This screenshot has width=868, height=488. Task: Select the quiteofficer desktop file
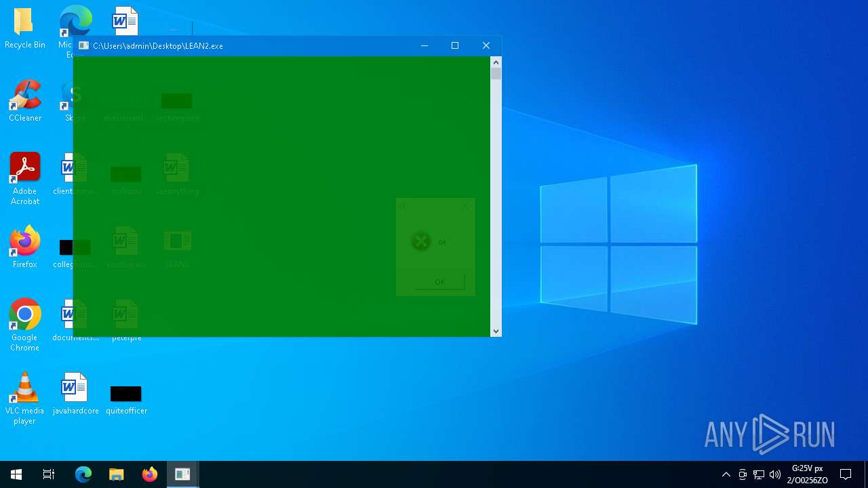coord(126,399)
